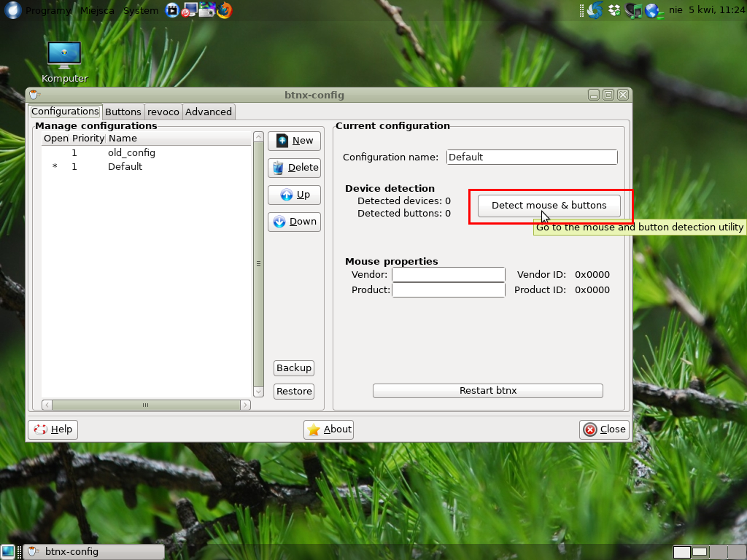Open Help

click(x=53, y=429)
